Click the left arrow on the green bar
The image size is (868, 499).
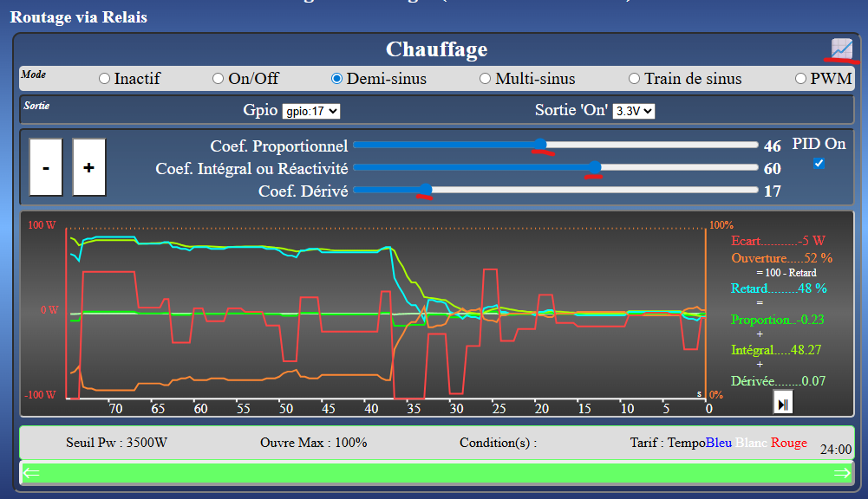32,473
